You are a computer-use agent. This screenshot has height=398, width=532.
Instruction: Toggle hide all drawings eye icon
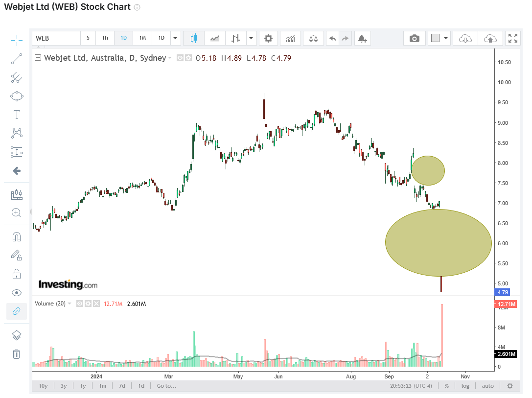[x=17, y=293]
